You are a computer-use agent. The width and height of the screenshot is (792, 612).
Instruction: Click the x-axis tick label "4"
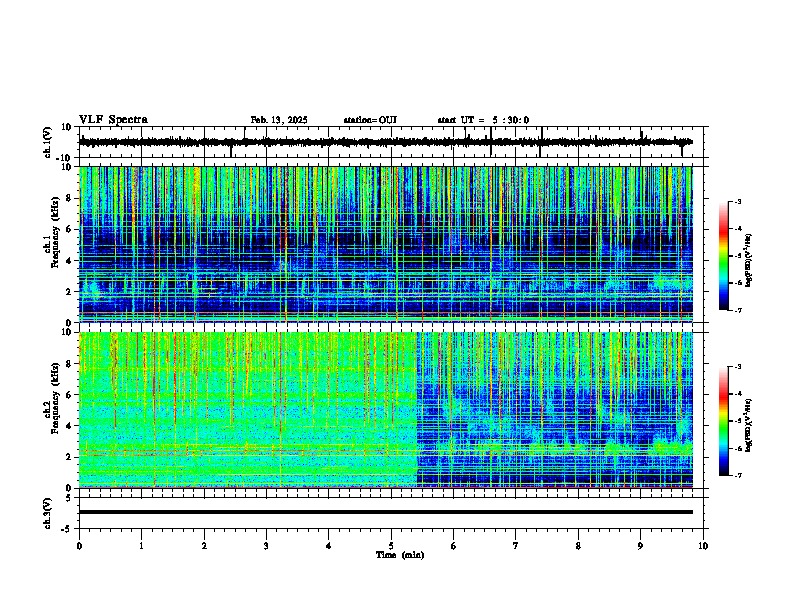click(329, 546)
